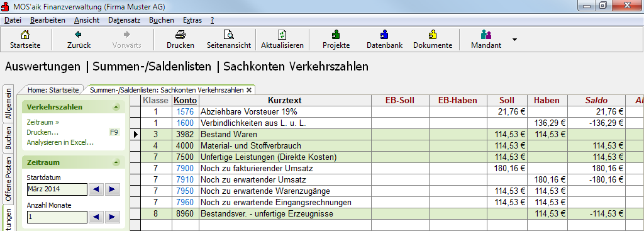Select Material- und Stoffverbrauch cell

click(285, 145)
